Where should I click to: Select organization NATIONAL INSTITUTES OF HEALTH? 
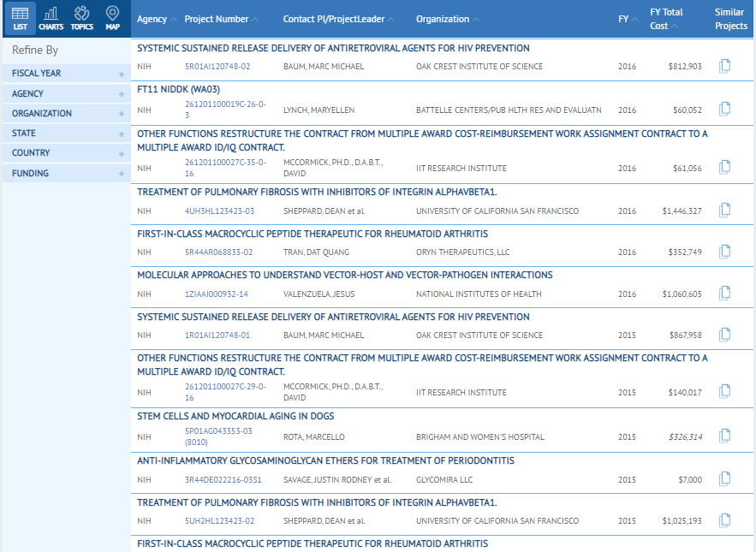[479, 294]
